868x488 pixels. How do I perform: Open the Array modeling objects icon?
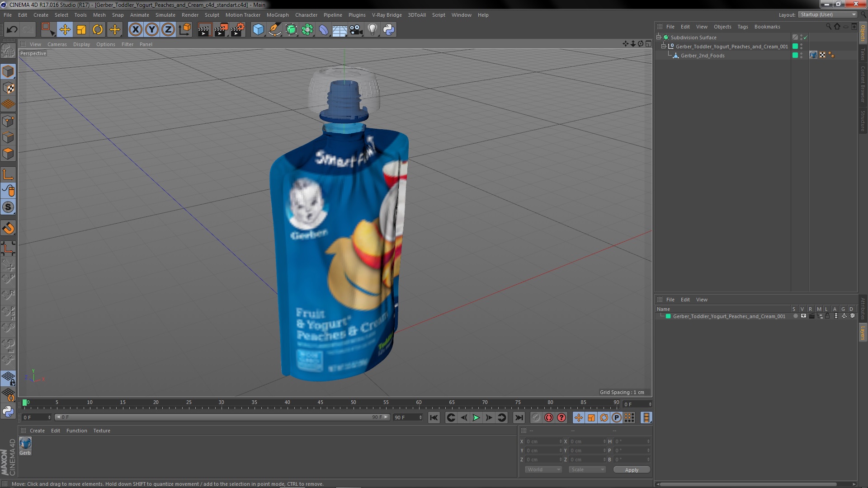[x=307, y=30]
